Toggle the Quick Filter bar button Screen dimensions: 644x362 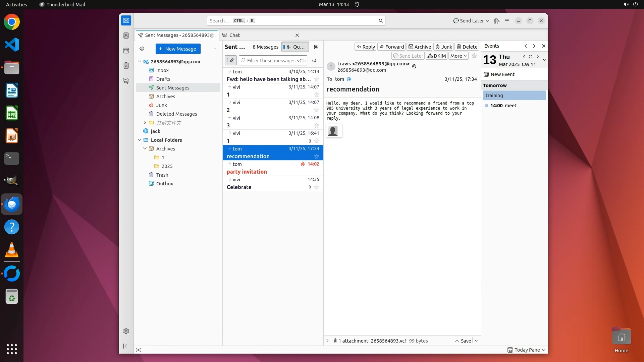[x=295, y=47]
